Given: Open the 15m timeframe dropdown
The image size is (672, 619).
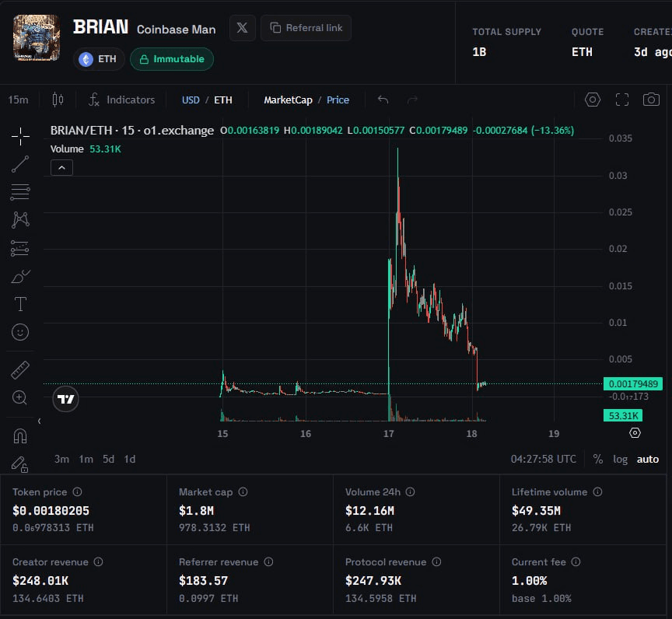Looking at the screenshot, I should (x=18, y=100).
